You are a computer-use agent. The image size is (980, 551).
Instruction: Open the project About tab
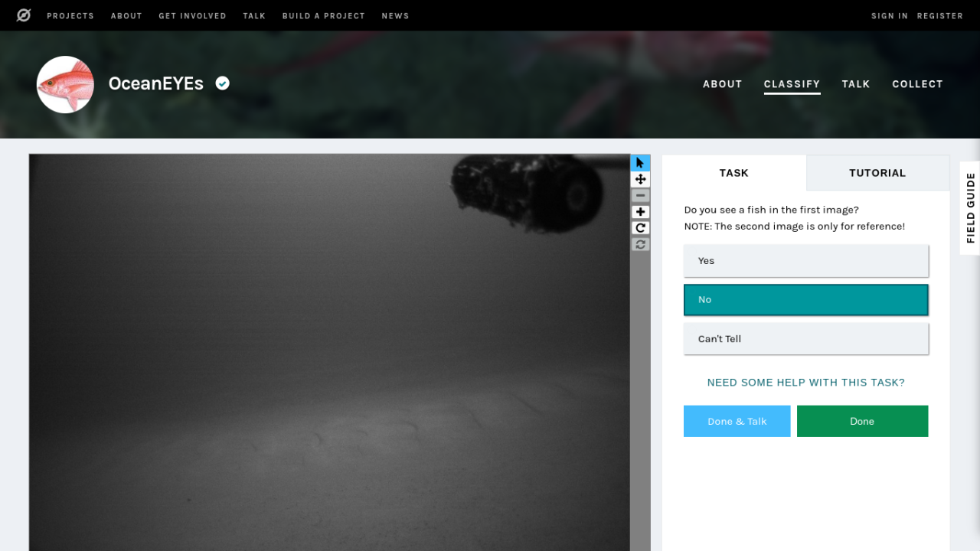(x=723, y=84)
